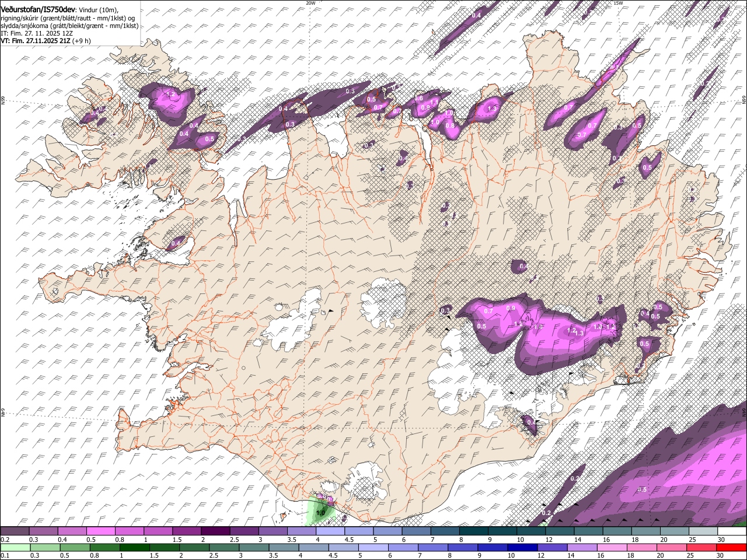
Task: Pick the light pink swatch between 16 and 18, lower scale
Action: 612,547
